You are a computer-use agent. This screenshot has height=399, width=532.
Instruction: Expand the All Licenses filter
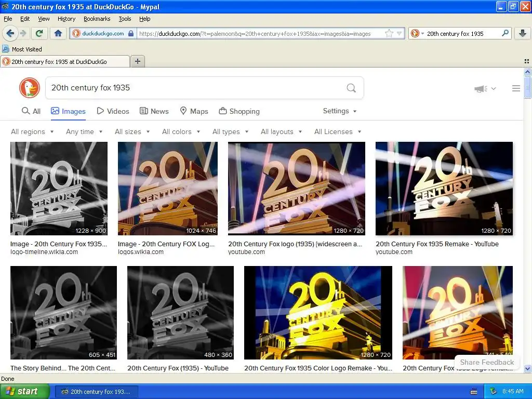tap(338, 131)
